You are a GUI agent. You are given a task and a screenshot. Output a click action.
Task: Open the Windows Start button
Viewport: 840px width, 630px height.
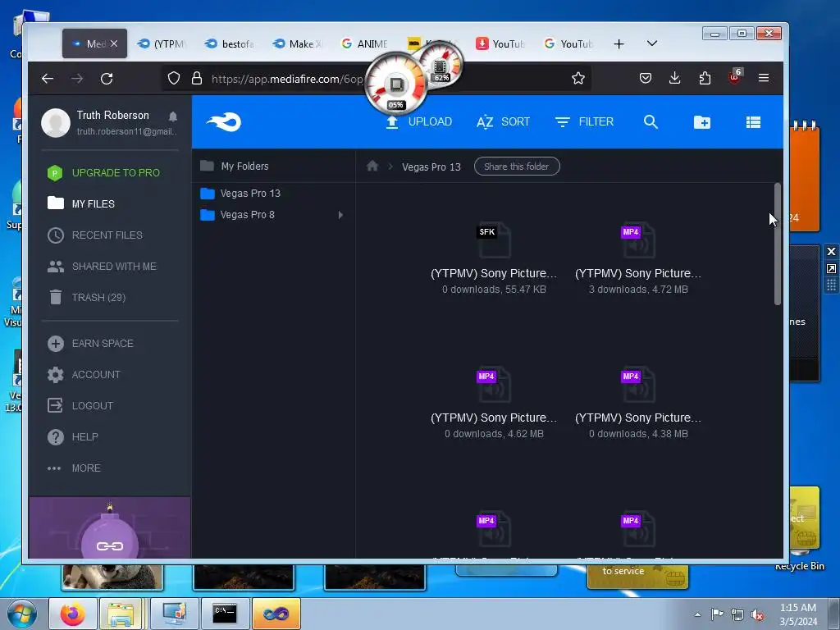[21, 614]
